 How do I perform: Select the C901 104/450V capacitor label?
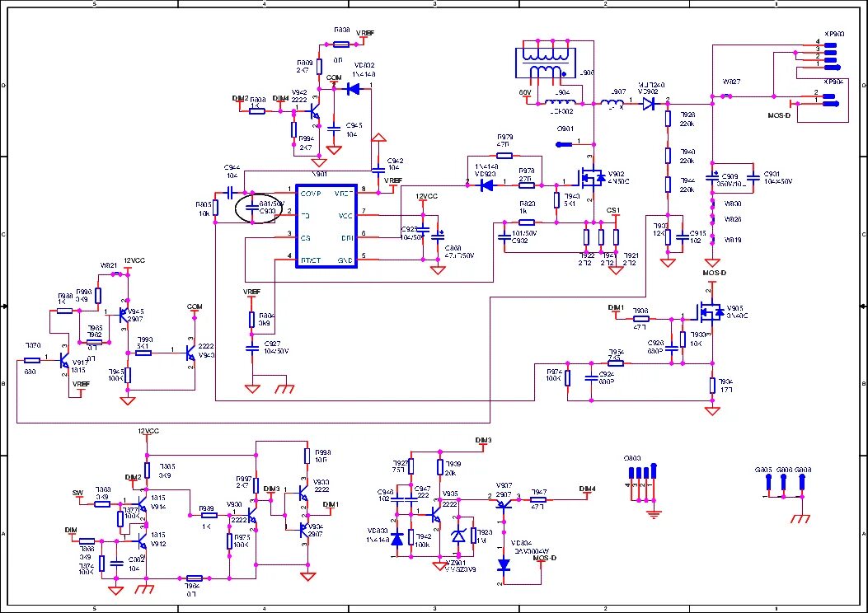click(x=778, y=178)
